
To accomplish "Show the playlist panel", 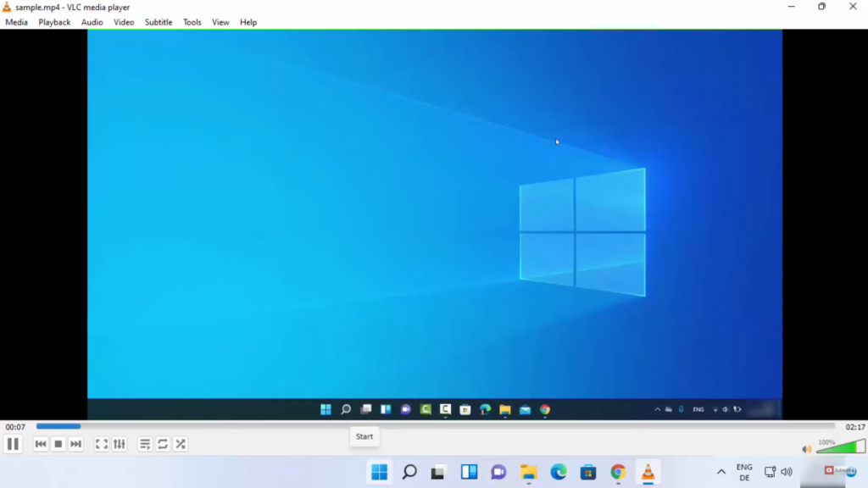I will [145, 444].
